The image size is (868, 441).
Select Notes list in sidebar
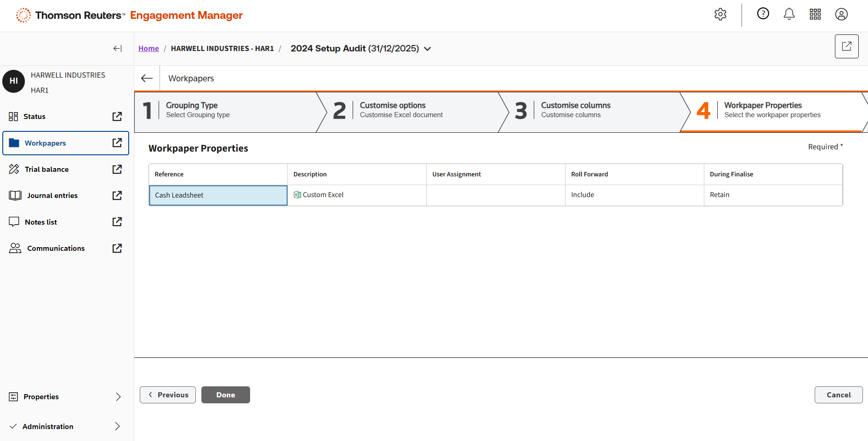click(x=41, y=222)
